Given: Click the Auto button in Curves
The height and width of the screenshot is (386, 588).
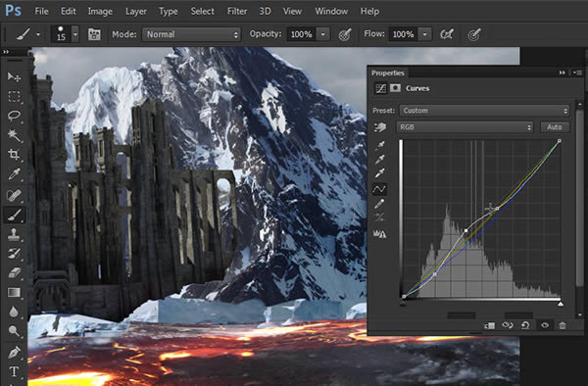Looking at the screenshot, I should (x=555, y=127).
